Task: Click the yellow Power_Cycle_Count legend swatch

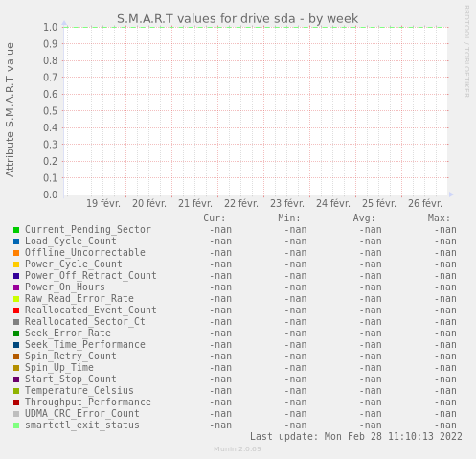Action: coord(16,264)
